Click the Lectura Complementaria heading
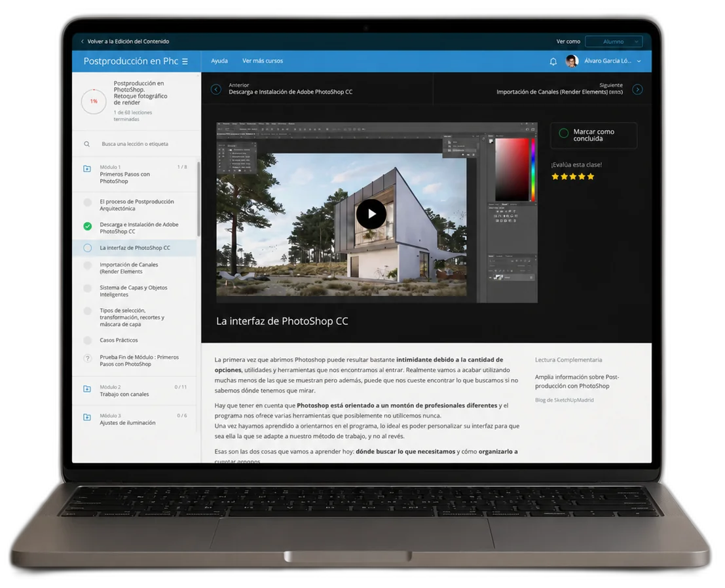 568,359
